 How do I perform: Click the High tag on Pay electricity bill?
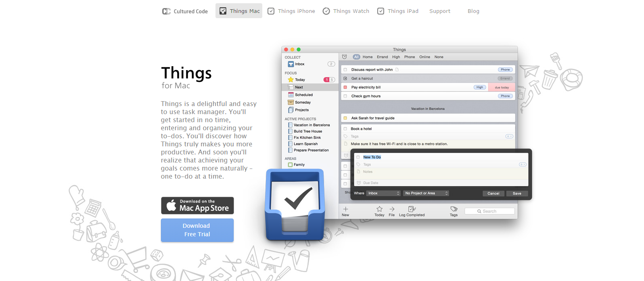(x=479, y=87)
